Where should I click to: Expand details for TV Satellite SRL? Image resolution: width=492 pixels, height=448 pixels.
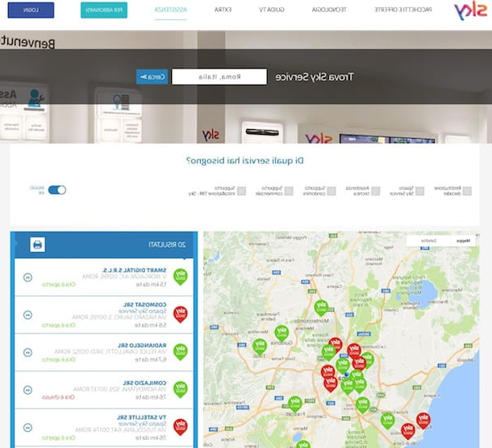point(27,428)
